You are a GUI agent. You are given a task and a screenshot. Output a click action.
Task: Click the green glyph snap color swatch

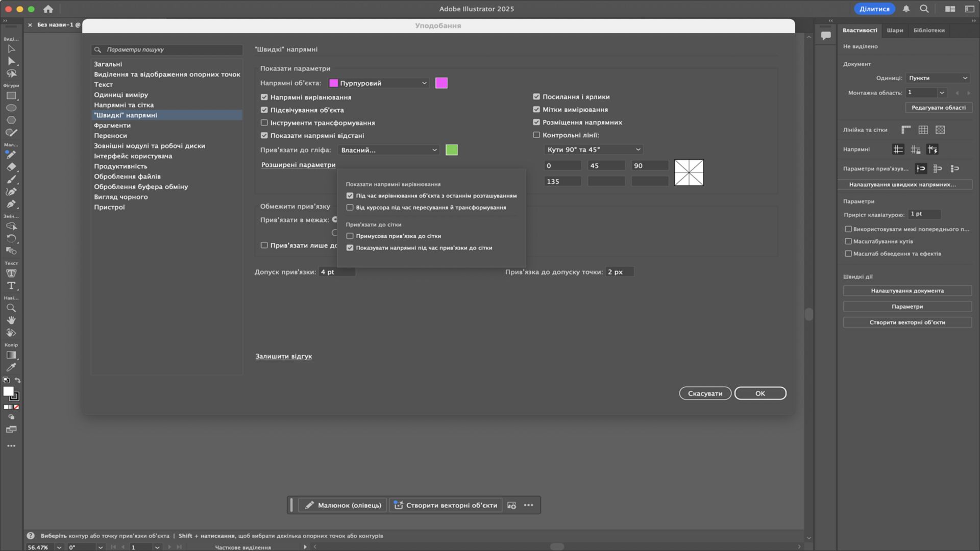click(451, 150)
